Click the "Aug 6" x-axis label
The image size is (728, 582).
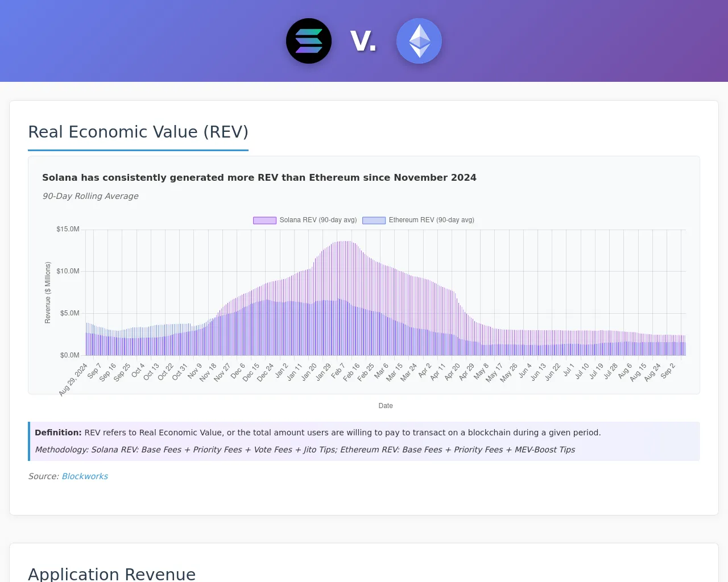click(x=624, y=371)
